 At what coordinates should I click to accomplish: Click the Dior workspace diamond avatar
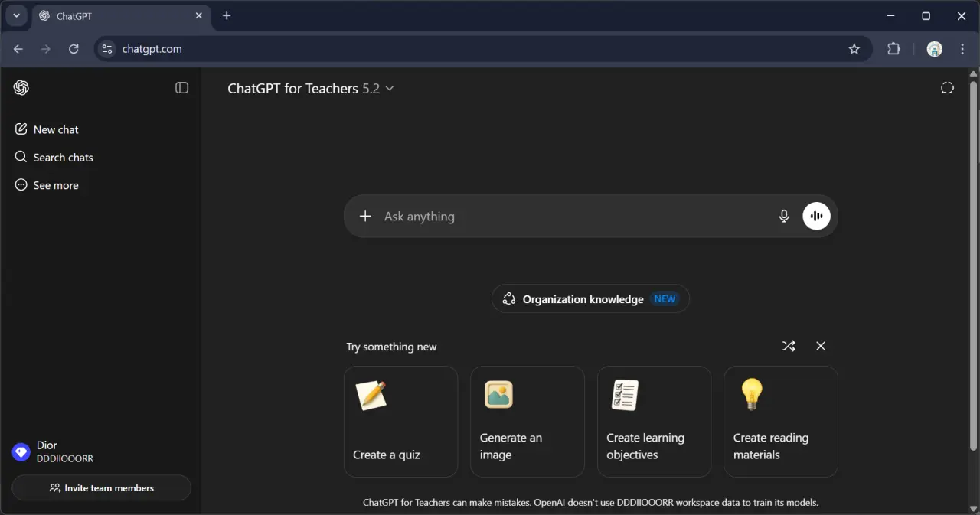point(21,451)
